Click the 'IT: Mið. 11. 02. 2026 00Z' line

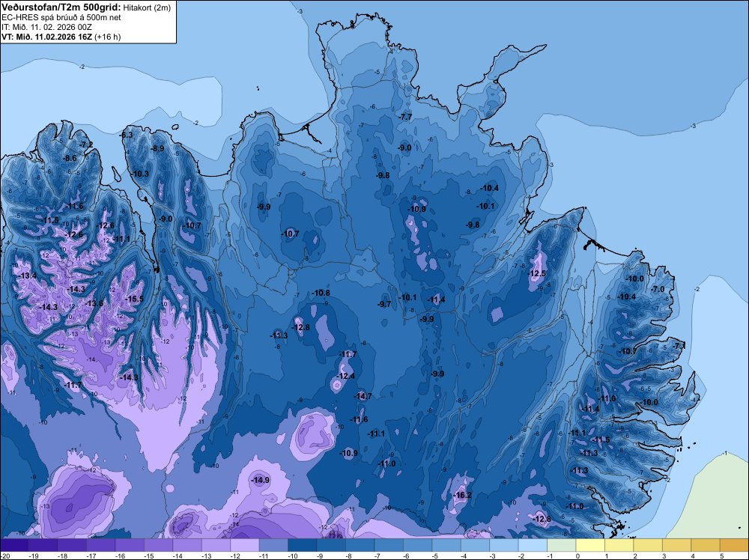tap(46, 27)
